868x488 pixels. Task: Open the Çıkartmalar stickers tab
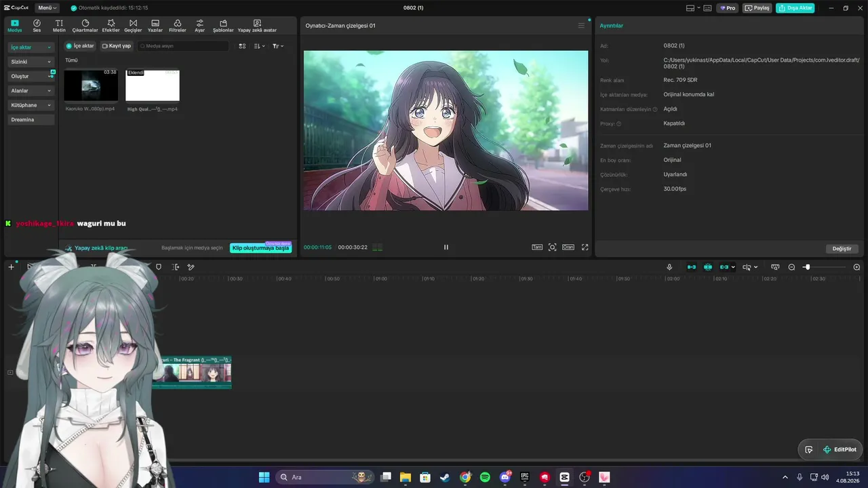click(x=85, y=26)
